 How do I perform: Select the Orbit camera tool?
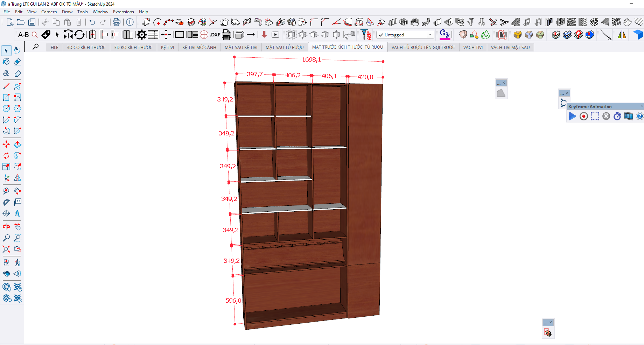click(6, 226)
